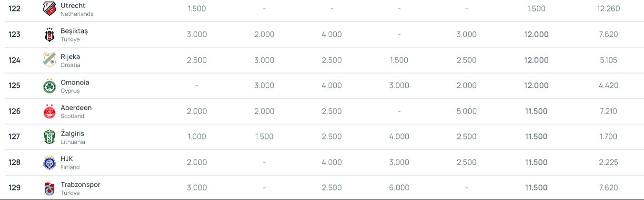Click Trabzonspor's 6.000 season points cell
Viewport: 644px width, 200px height.
pos(399,188)
